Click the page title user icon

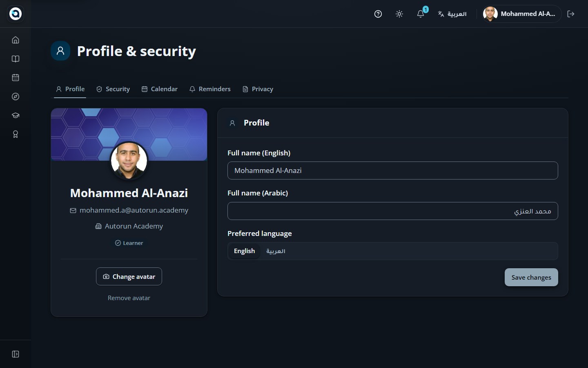pyautogui.click(x=60, y=51)
